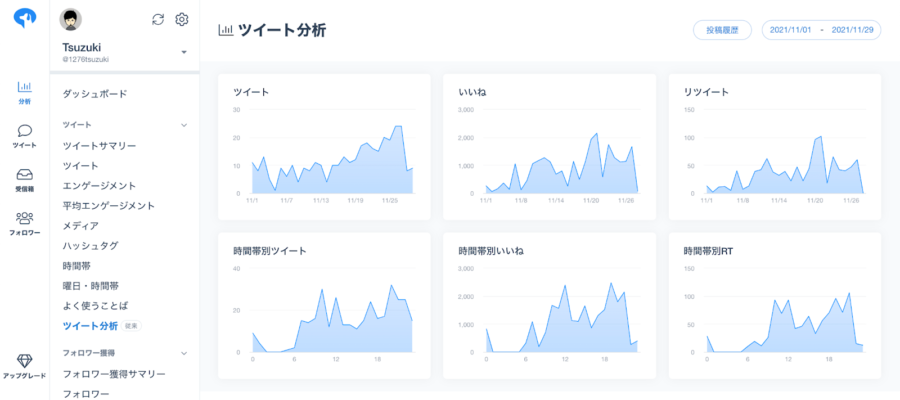The width and height of the screenshot is (900, 400).
Task: Open the settings gear icon
Action: [181, 20]
